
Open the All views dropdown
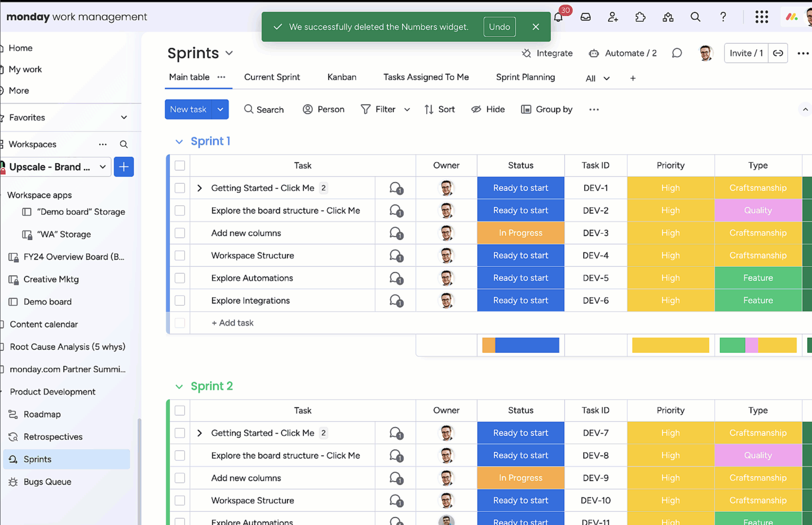click(597, 78)
